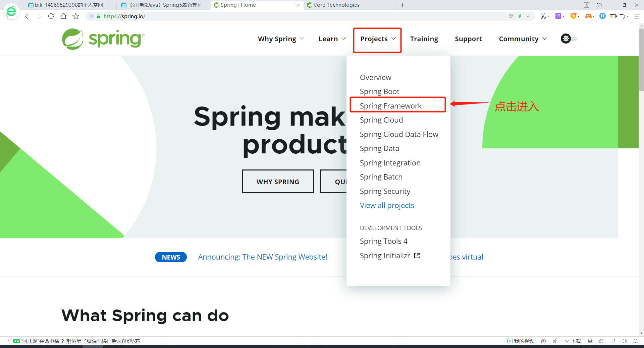Image resolution: width=644 pixels, height=348 pixels.
Task: Click the WHY SPRING button
Action: click(x=278, y=182)
